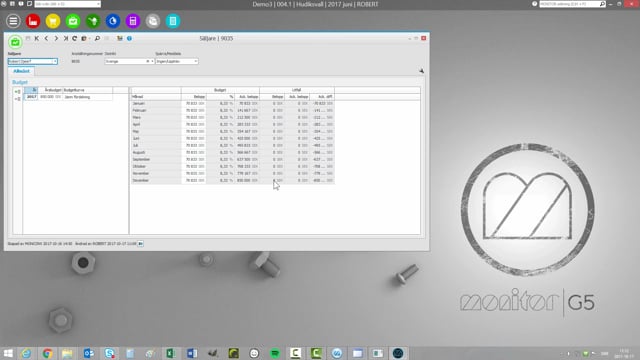Open the Spärra/Meddela dropdown
This screenshot has width=640, height=360.
pyautogui.click(x=196, y=61)
